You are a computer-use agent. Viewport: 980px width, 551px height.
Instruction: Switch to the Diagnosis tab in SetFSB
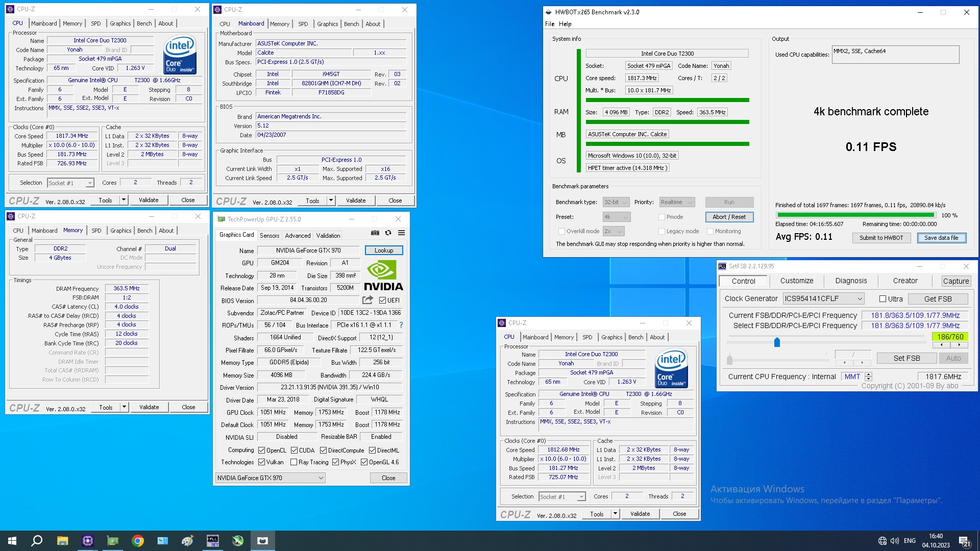pos(851,281)
